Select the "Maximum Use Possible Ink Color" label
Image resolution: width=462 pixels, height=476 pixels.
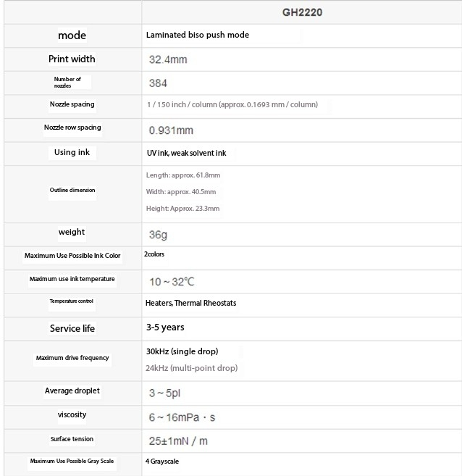pos(72,256)
